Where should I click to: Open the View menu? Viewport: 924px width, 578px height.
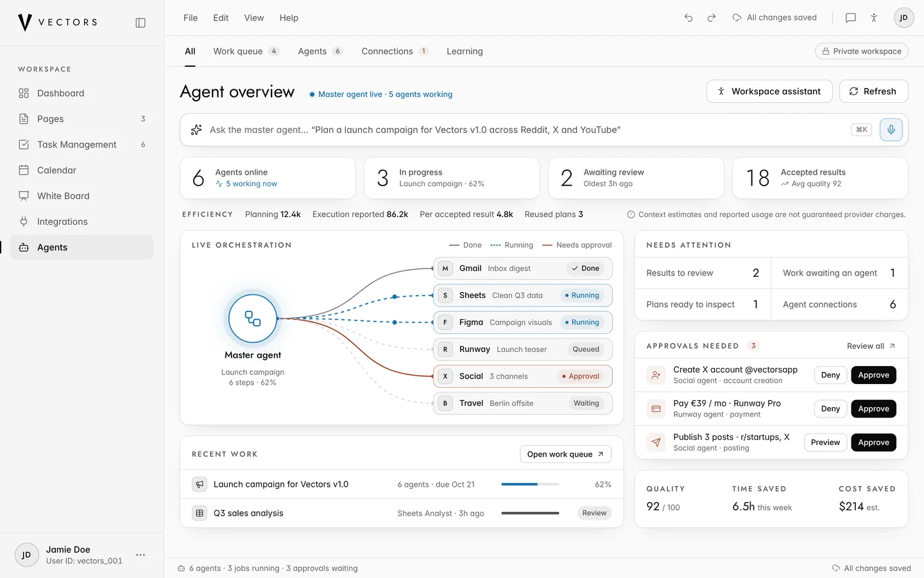coord(254,18)
